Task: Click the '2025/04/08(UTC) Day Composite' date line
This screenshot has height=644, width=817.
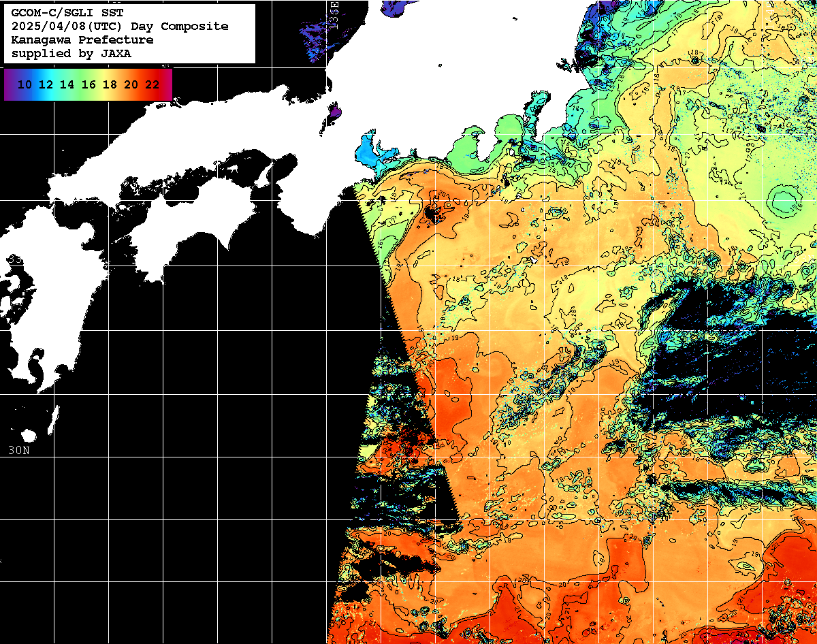Action: (x=120, y=27)
